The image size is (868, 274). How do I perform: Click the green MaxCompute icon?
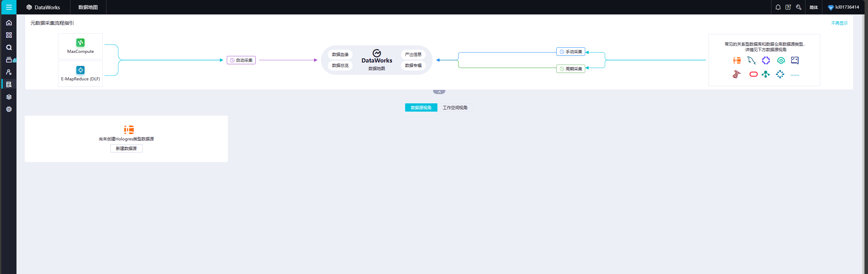[80, 42]
